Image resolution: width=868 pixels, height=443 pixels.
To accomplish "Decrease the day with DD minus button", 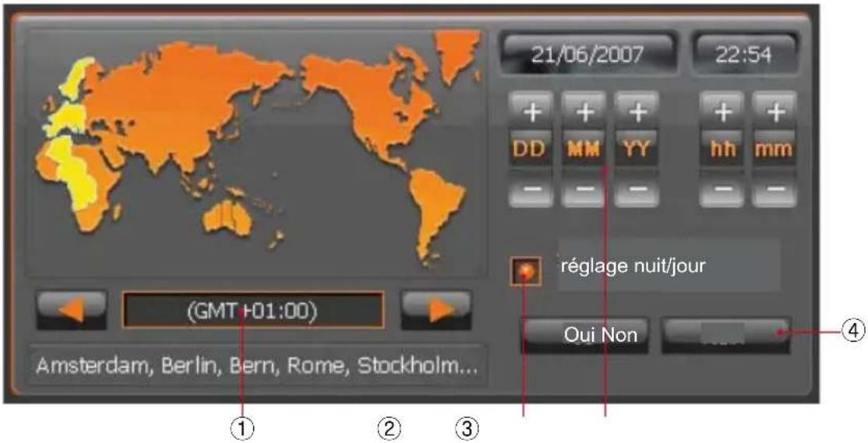I will click(x=532, y=190).
